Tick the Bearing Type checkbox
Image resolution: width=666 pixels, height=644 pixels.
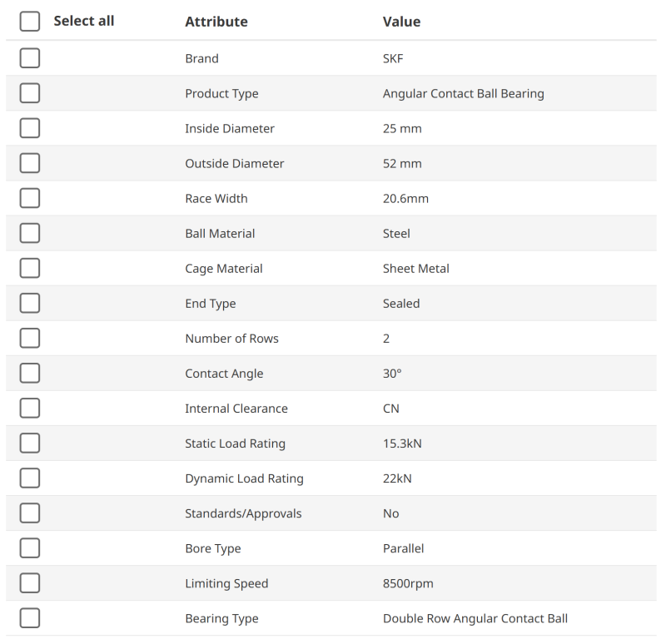[x=30, y=617]
